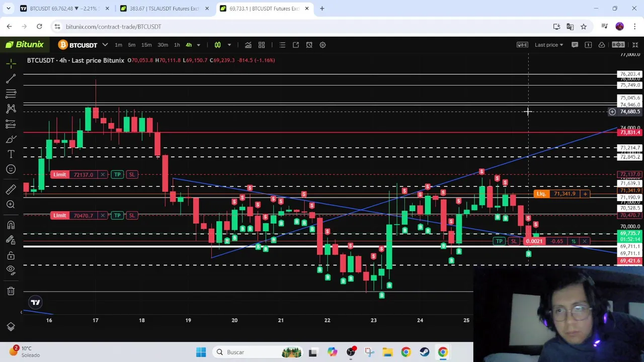This screenshot has height=362, width=644.
Task: Switch to the TSLAUSDT Futures browser tab
Action: point(164,8)
